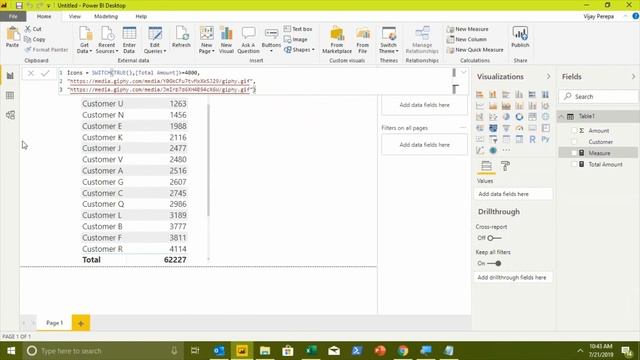This screenshot has height=360, width=640.
Task: Open the File menu
Action: (13, 16)
